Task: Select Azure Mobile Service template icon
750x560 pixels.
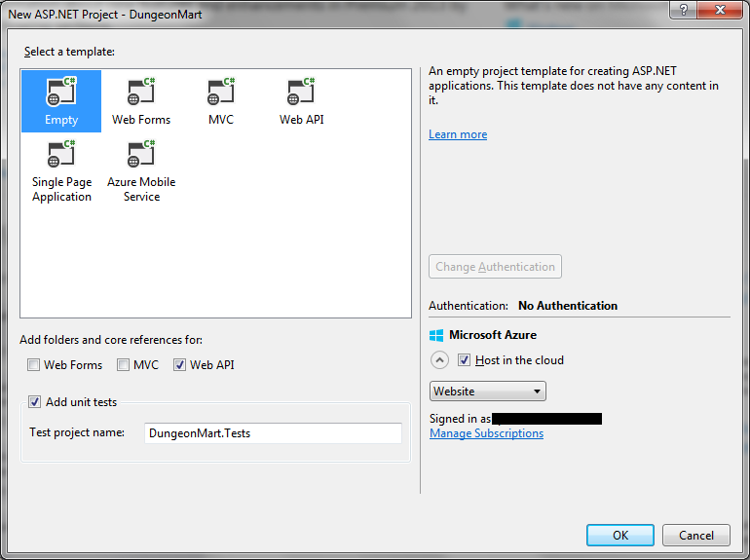Action: pyautogui.click(x=141, y=153)
